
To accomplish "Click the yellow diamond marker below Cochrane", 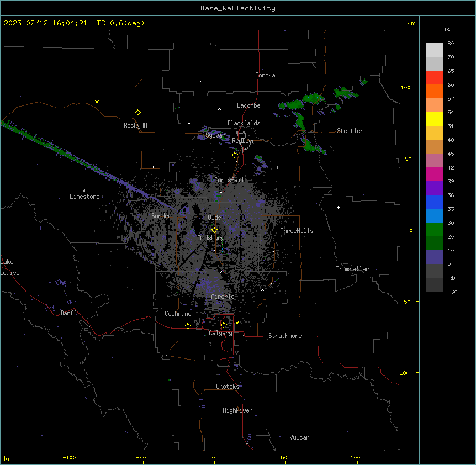I will [x=188, y=326].
